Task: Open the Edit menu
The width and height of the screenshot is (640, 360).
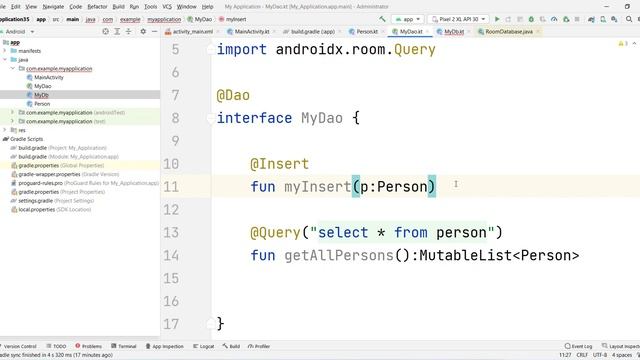Action: pos(16,7)
